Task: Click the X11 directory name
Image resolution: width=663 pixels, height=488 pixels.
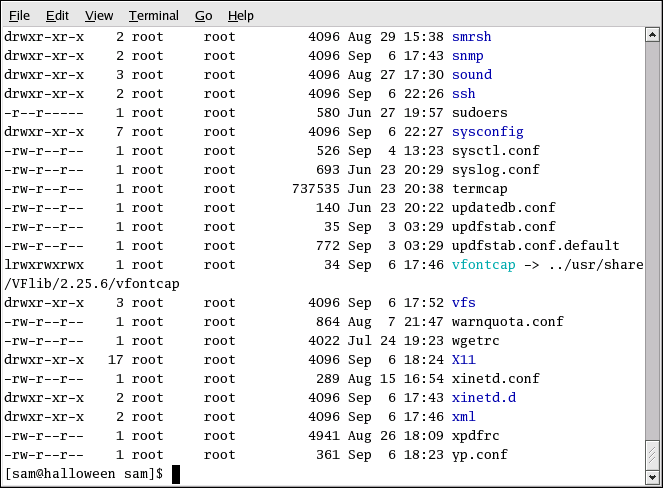Action: [463, 360]
